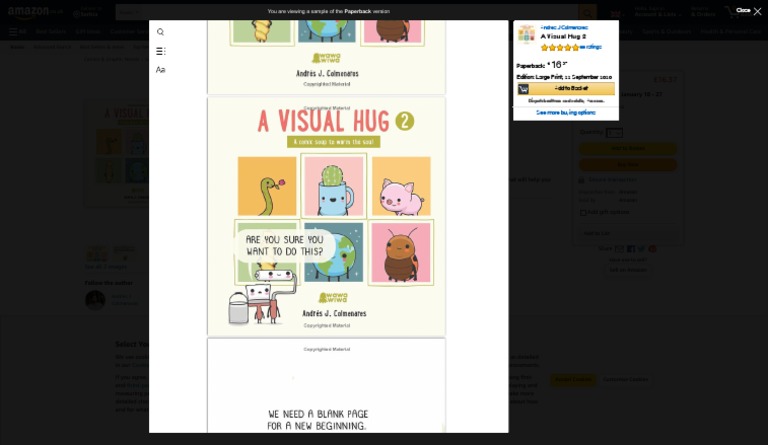
Task: Click the brown beetle illustration on the middle cover page
Action: click(401, 253)
